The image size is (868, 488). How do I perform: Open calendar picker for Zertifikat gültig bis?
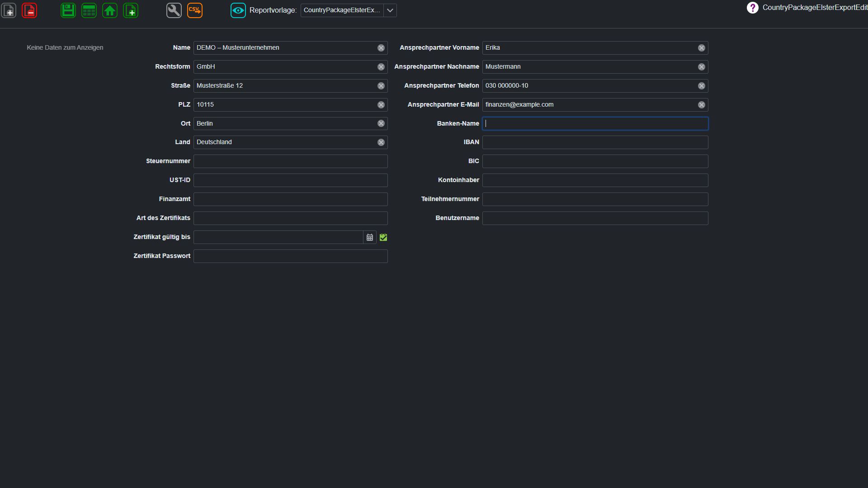370,237
